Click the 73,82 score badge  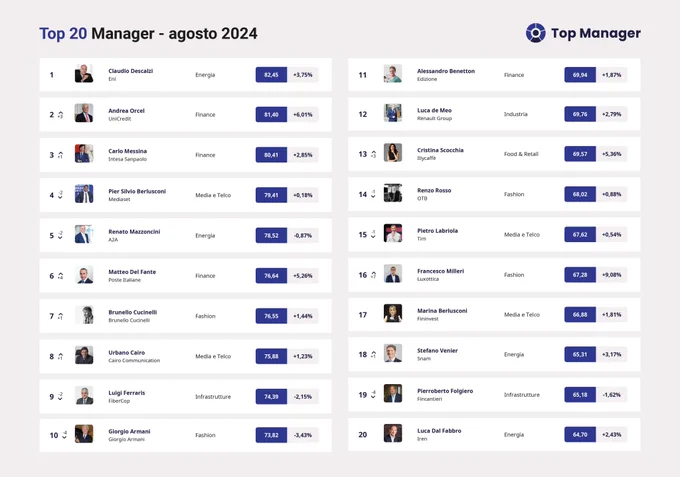tap(271, 435)
